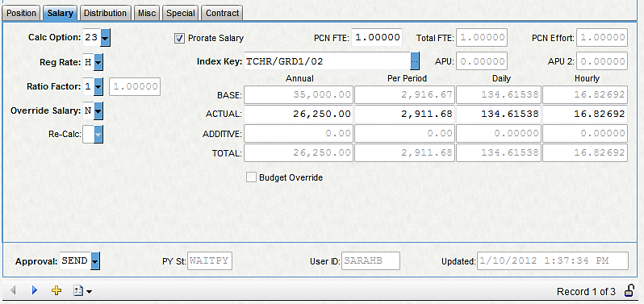This screenshot has width=644, height=304.
Task: Click the 'Hourly' column header
Action: click(587, 78)
